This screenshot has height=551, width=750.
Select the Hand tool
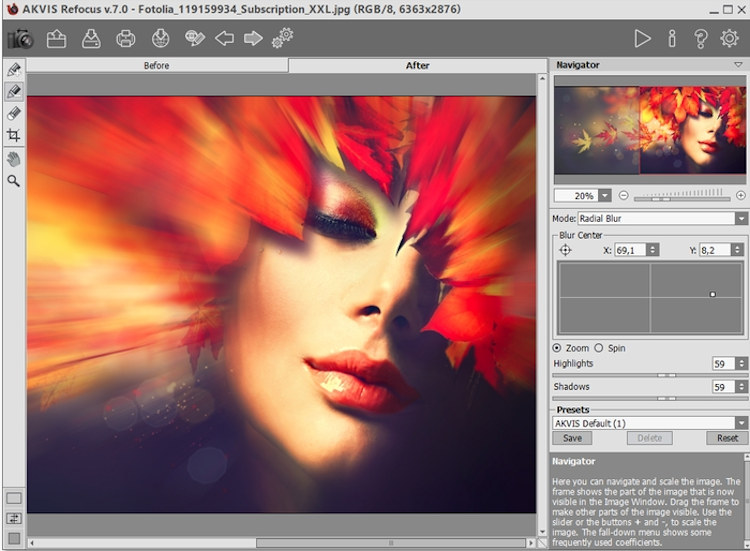[x=14, y=158]
